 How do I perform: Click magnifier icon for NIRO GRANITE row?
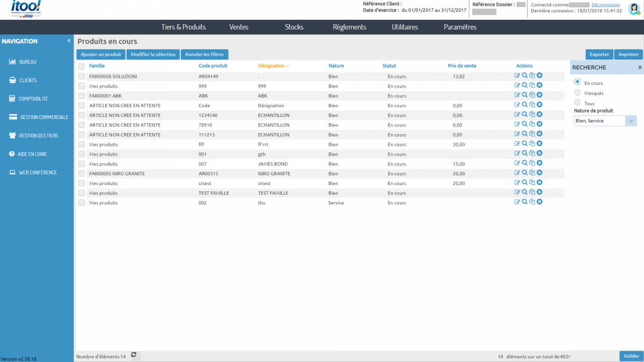click(525, 173)
